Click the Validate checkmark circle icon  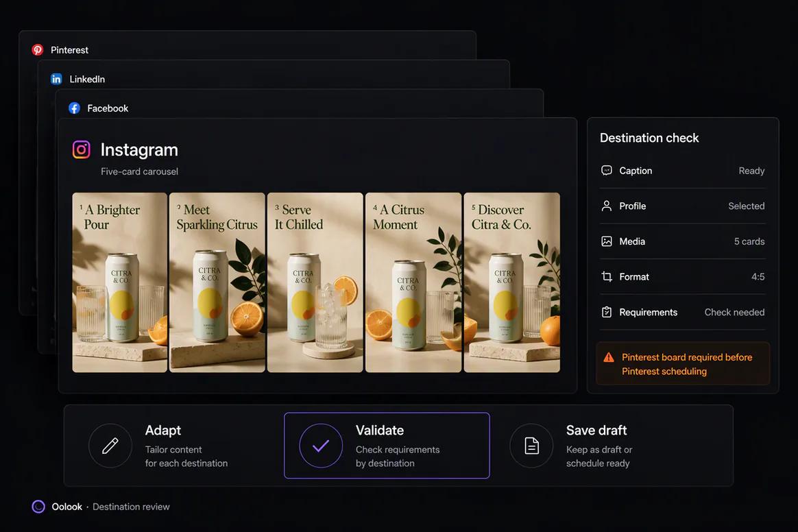[x=321, y=446]
